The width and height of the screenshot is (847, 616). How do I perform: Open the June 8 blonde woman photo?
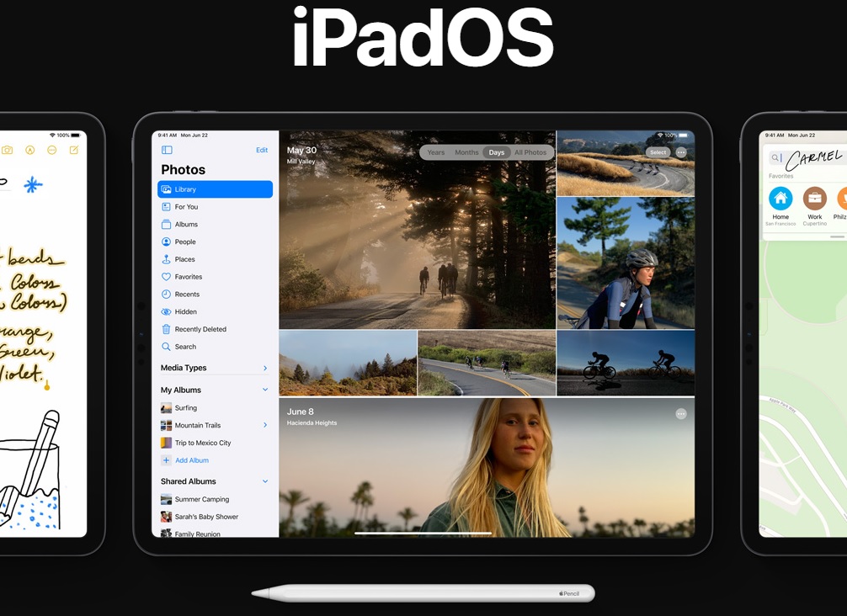pyautogui.click(x=487, y=468)
